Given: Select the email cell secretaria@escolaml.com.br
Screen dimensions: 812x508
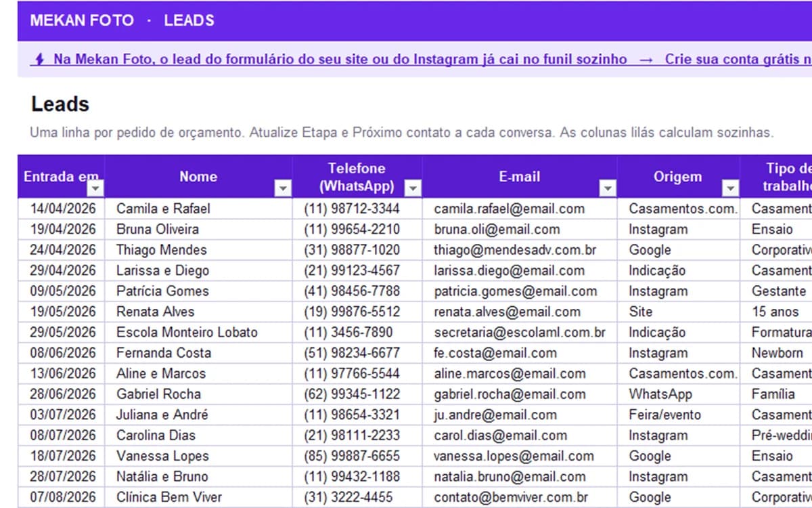Looking at the screenshot, I should pyautogui.click(x=519, y=333).
